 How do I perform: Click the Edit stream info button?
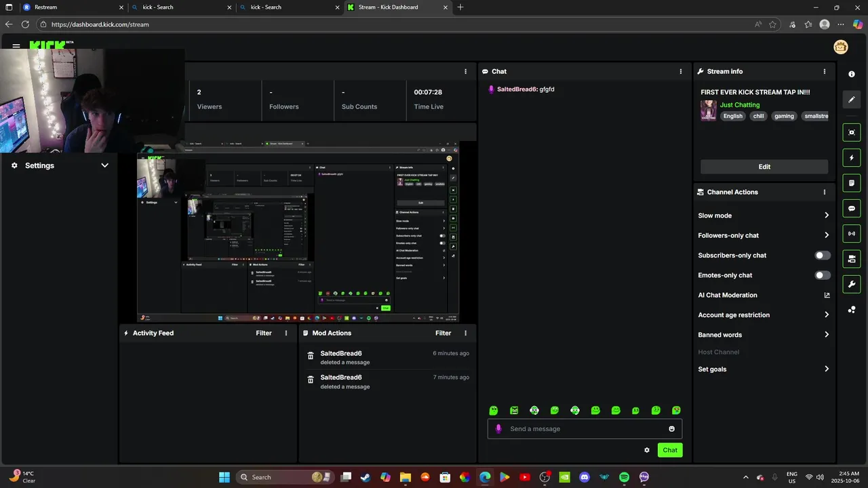click(764, 167)
